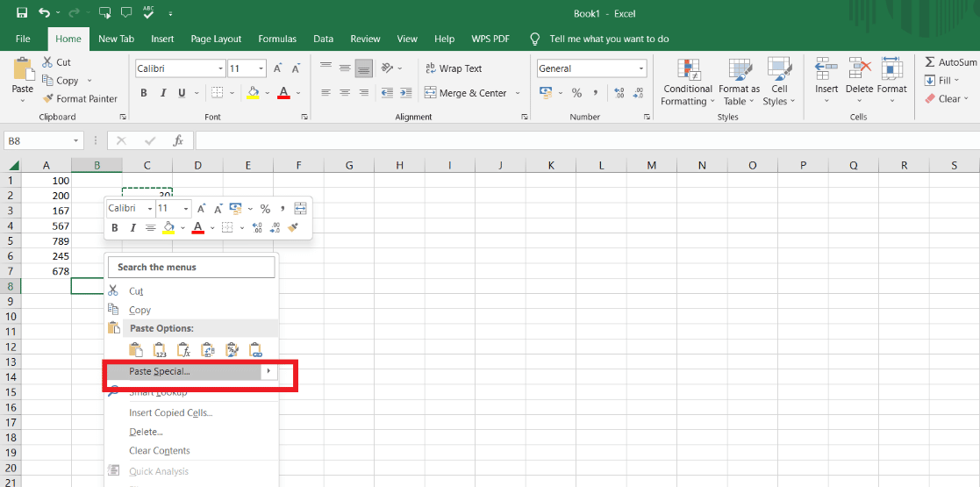
Task: Click AutoSum
Action: coord(951,62)
